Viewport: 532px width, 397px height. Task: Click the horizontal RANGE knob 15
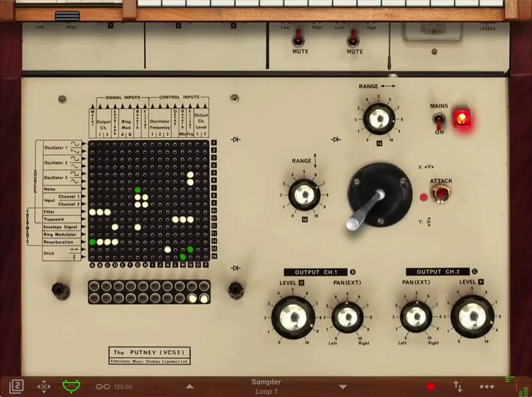[379, 119]
